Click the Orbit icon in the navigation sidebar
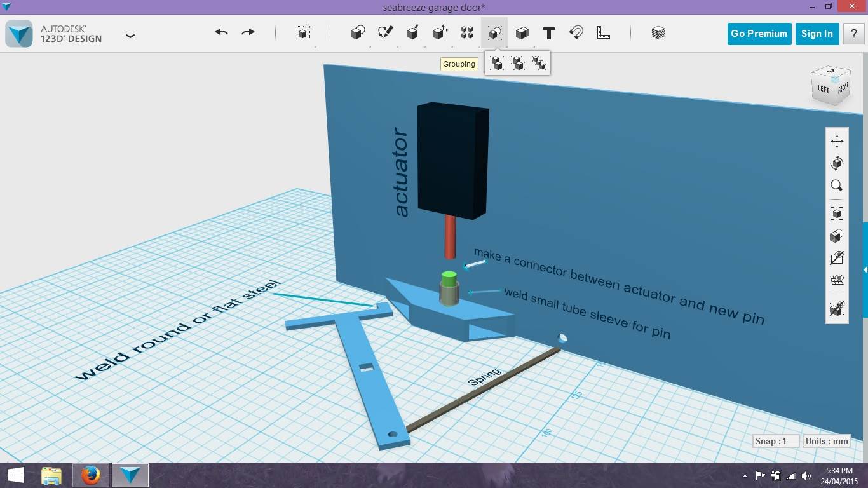The width and height of the screenshot is (868, 488). (836, 163)
